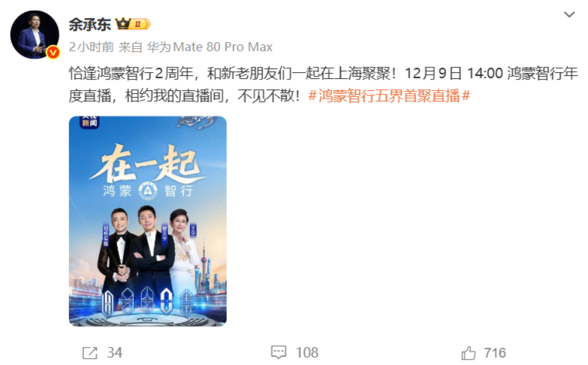Click the post body text
Viewport: 588px width, 365px height.
tap(323, 85)
